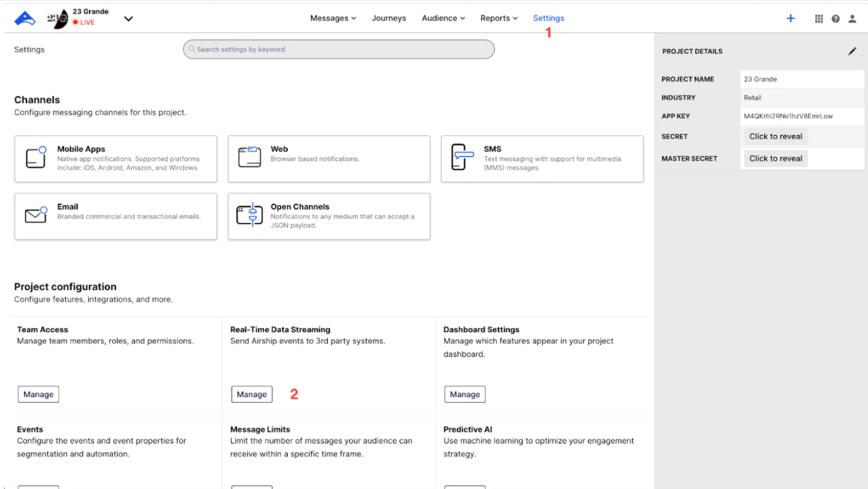
Task: Select the SMS channel icon
Action: coord(462,158)
